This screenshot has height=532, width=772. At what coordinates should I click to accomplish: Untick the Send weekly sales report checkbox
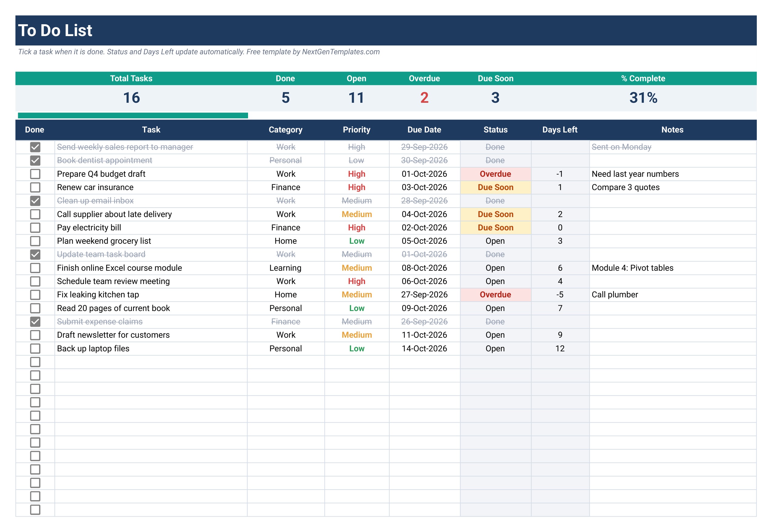coord(35,147)
